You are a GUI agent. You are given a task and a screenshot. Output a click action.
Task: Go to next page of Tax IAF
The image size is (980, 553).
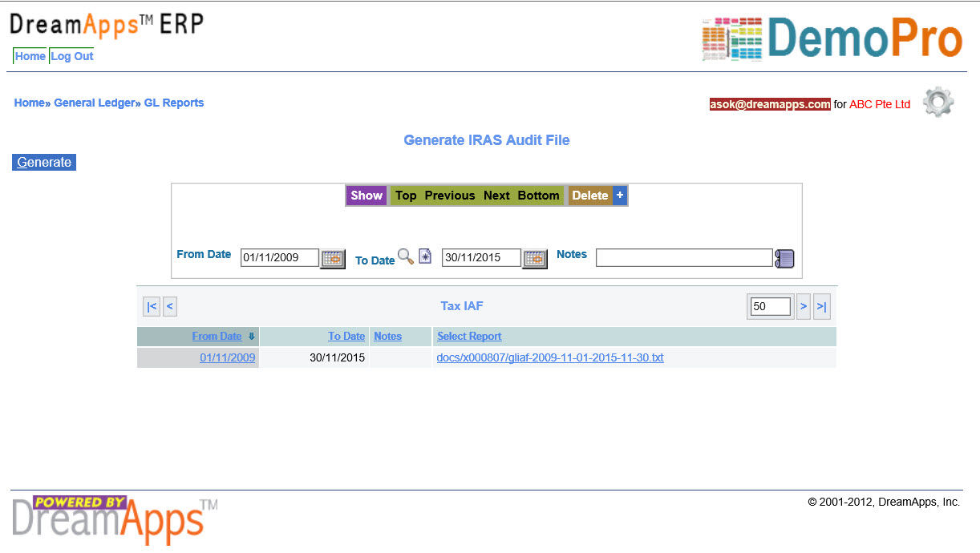804,306
